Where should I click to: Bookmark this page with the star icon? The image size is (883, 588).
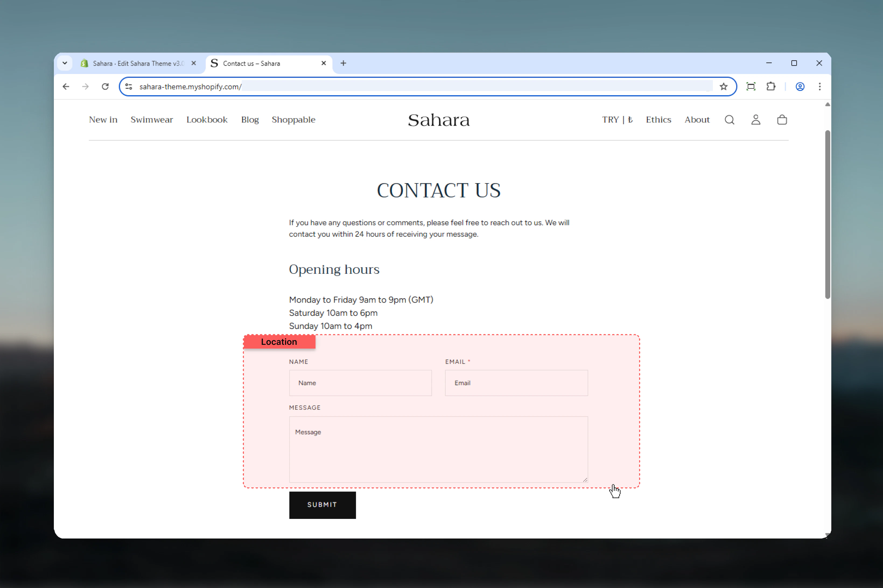pyautogui.click(x=723, y=87)
